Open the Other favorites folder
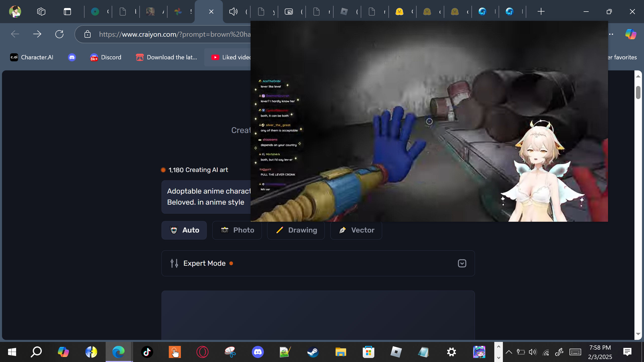This screenshot has height=362, width=644. point(622,57)
